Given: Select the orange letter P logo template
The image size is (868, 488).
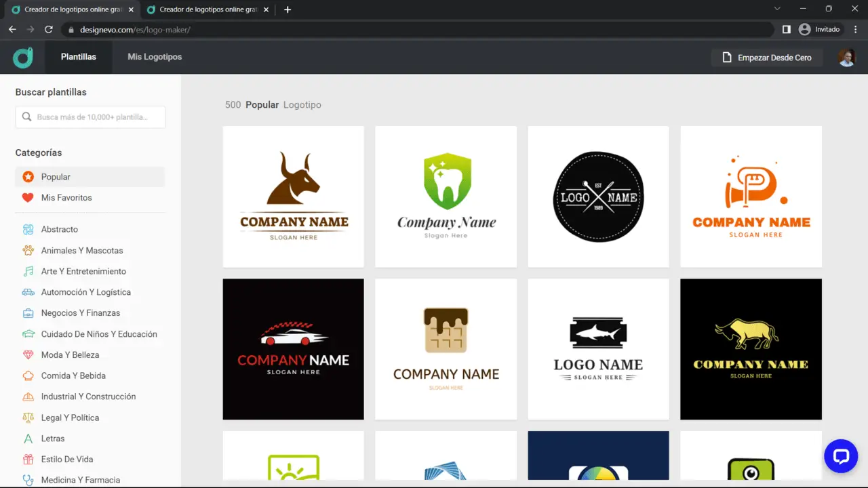Looking at the screenshot, I should [751, 197].
